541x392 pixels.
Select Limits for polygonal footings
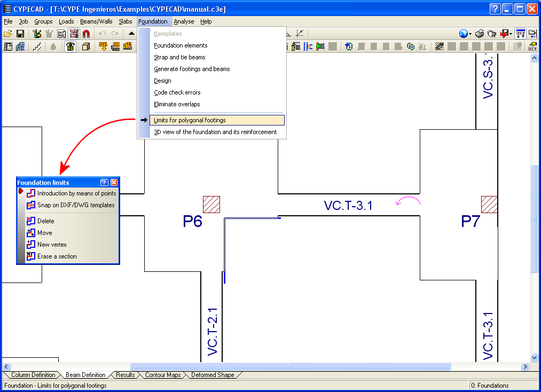pyautogui.click(x=217, y=120)
